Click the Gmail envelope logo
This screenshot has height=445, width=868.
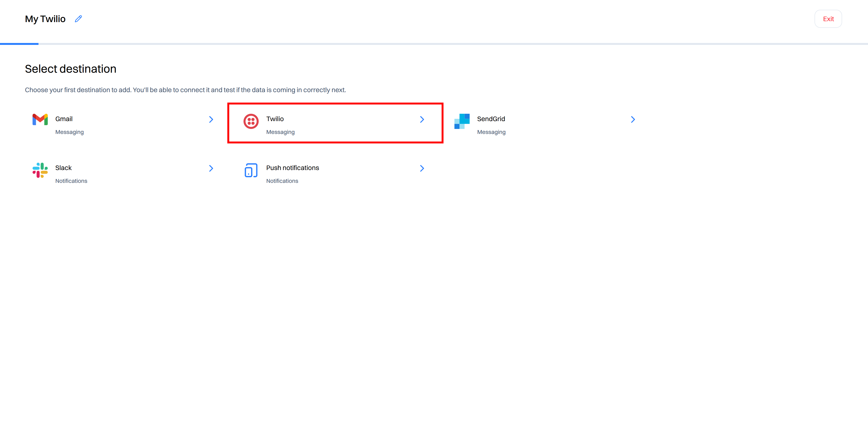click(x=40, y=120)
